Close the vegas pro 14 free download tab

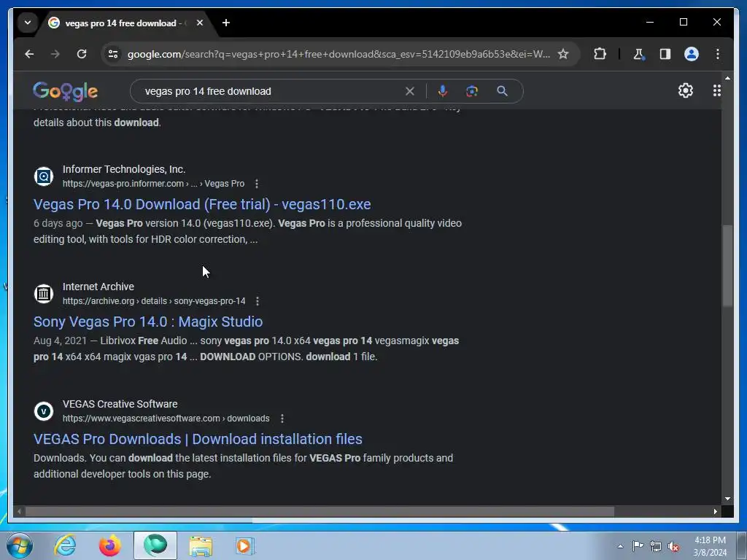pos(200,23)
